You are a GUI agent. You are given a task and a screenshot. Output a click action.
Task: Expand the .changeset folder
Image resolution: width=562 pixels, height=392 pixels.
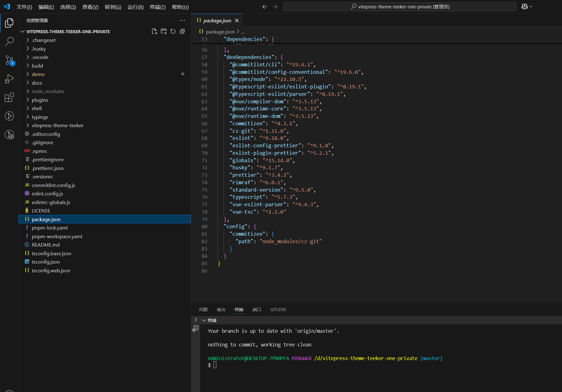43,40
